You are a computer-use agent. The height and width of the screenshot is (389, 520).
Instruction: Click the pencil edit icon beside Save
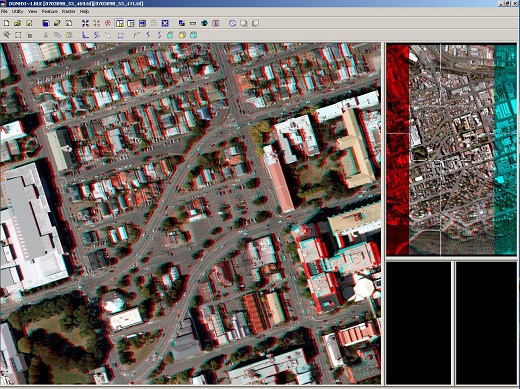coord(57,23)
